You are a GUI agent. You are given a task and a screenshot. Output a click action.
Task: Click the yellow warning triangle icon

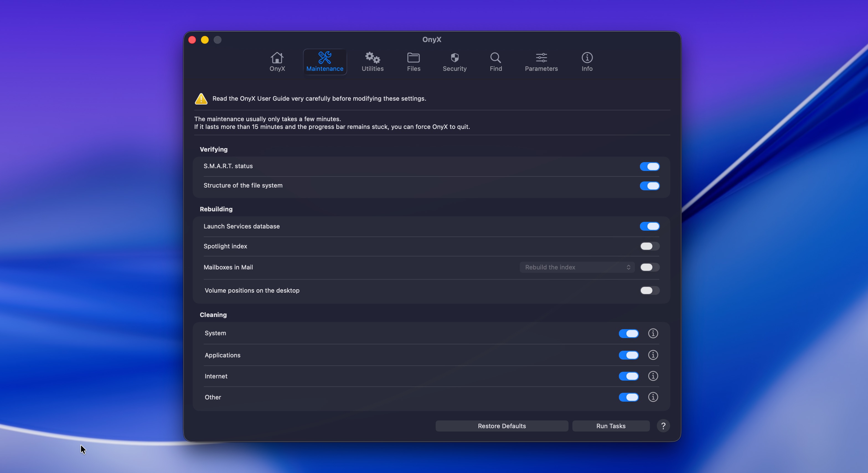(201, 99)
